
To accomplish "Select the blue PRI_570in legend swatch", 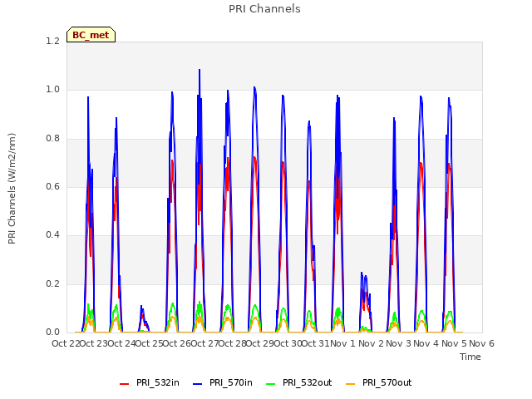I will click(198, 383).
